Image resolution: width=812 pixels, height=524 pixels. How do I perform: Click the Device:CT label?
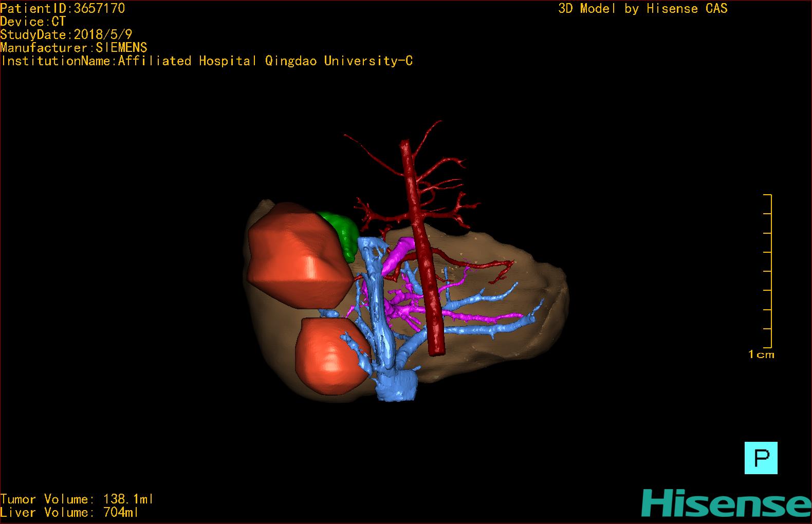coord(33,22)
